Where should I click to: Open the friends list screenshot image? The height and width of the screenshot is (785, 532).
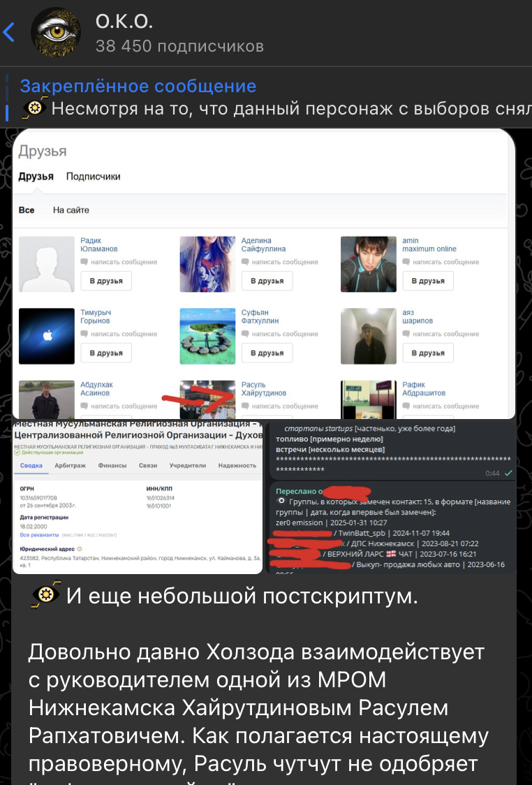(264, 273)
